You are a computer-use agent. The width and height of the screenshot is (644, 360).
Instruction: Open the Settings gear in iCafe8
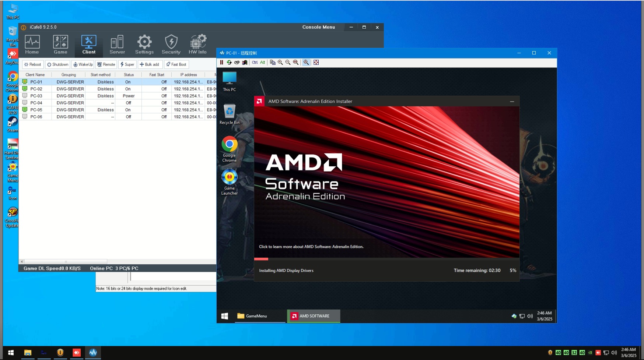click(144, 45)
